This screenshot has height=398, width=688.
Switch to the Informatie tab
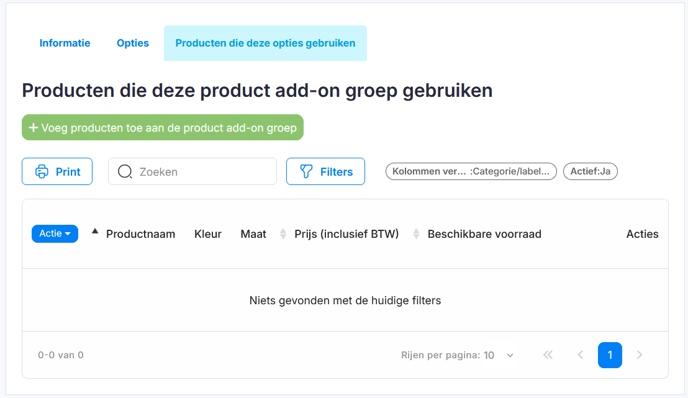coord(65,43)
